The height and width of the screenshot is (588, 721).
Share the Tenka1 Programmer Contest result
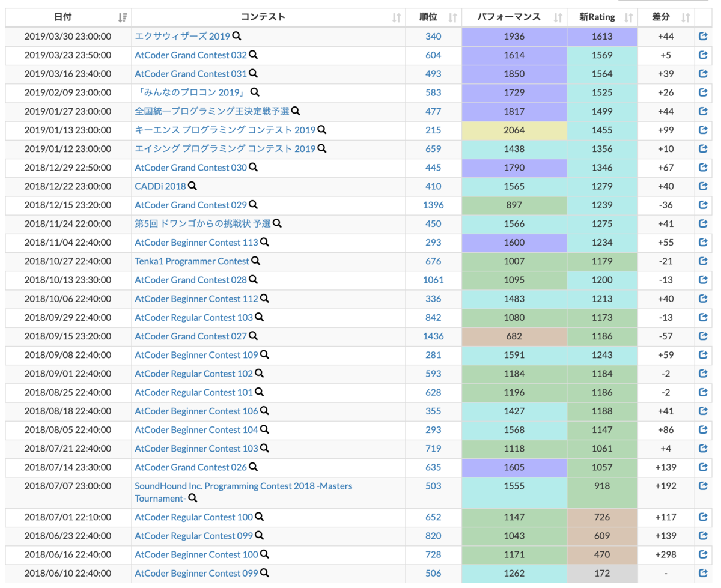(704, 261)
